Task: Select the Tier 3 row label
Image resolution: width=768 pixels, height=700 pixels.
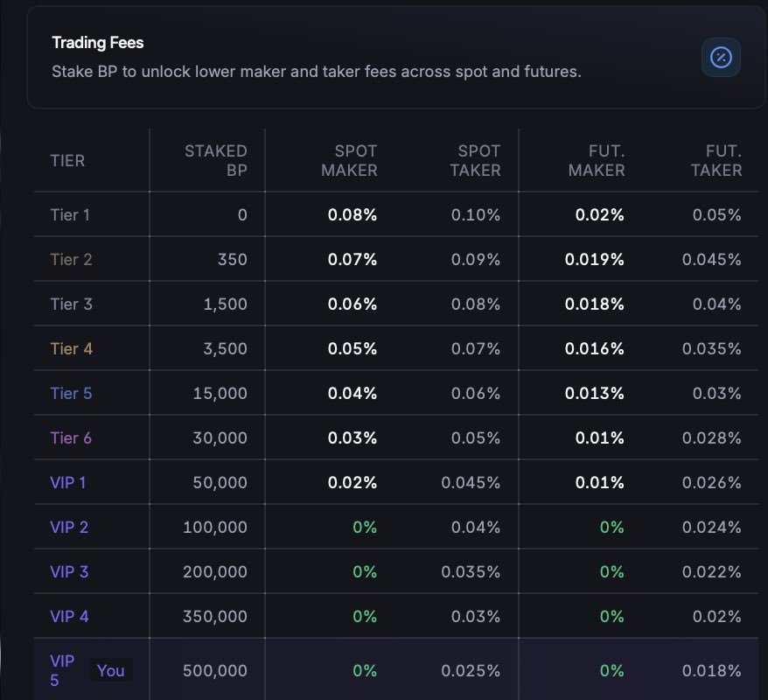Action: (x=71, y=304)
